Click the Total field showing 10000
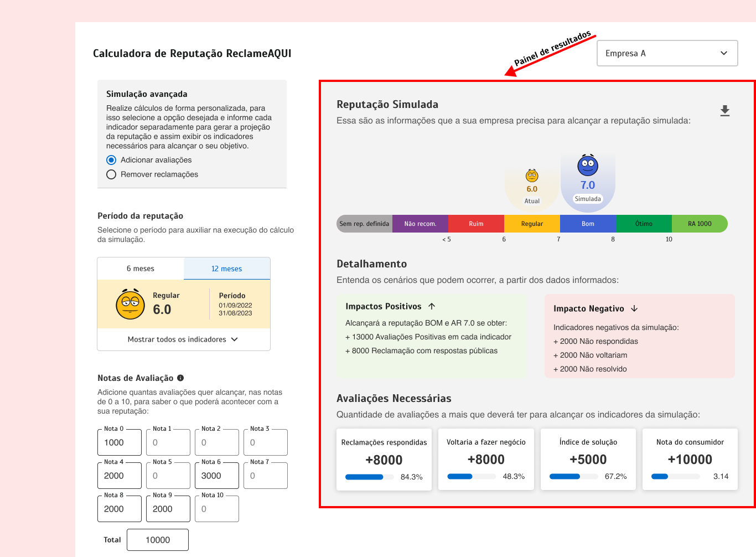 158,540
